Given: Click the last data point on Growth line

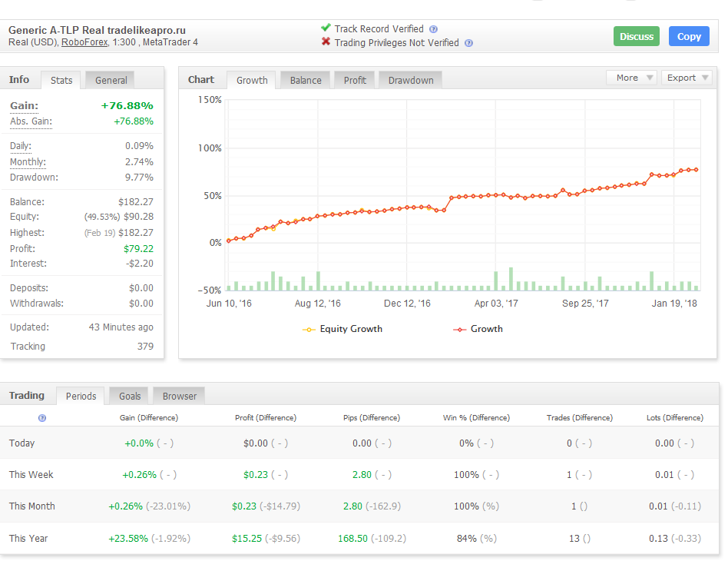Looking at the screenshot, I should (x=697, y=170).
